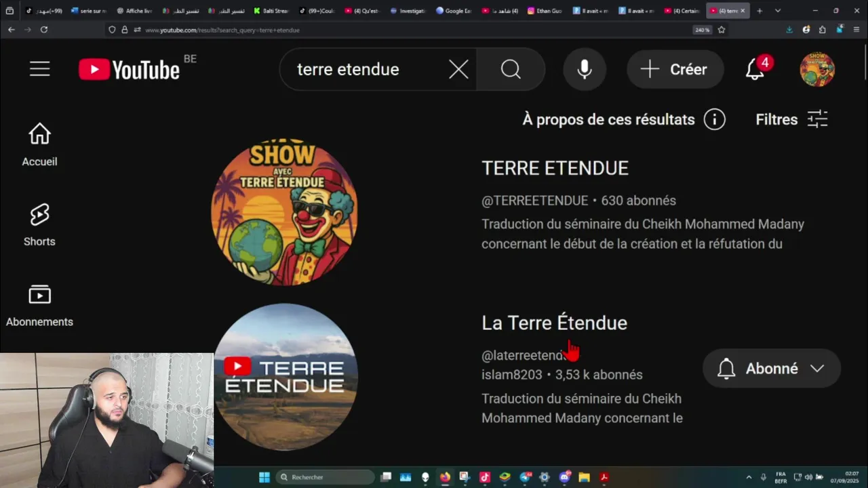The width and height of the screenshot is (868, 488).
Task: Click the Créer button
Action: click(x=675, y=69)
